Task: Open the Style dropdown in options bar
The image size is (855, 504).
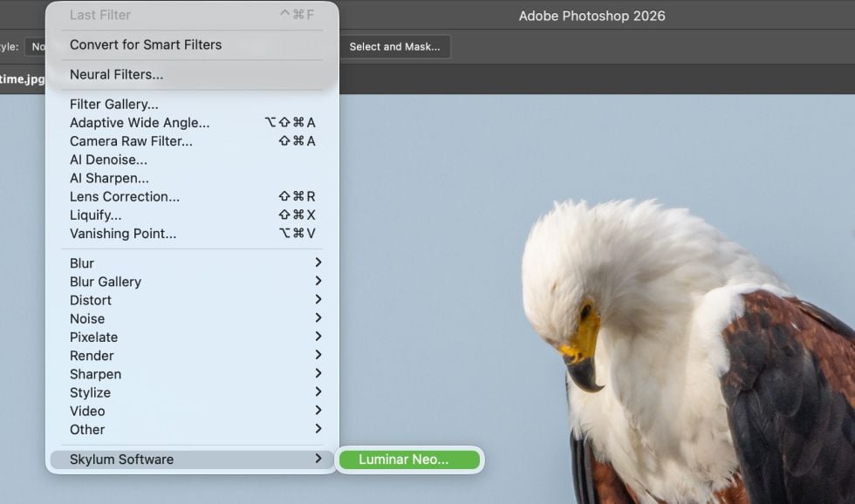Action: click(x=36, y=47)
